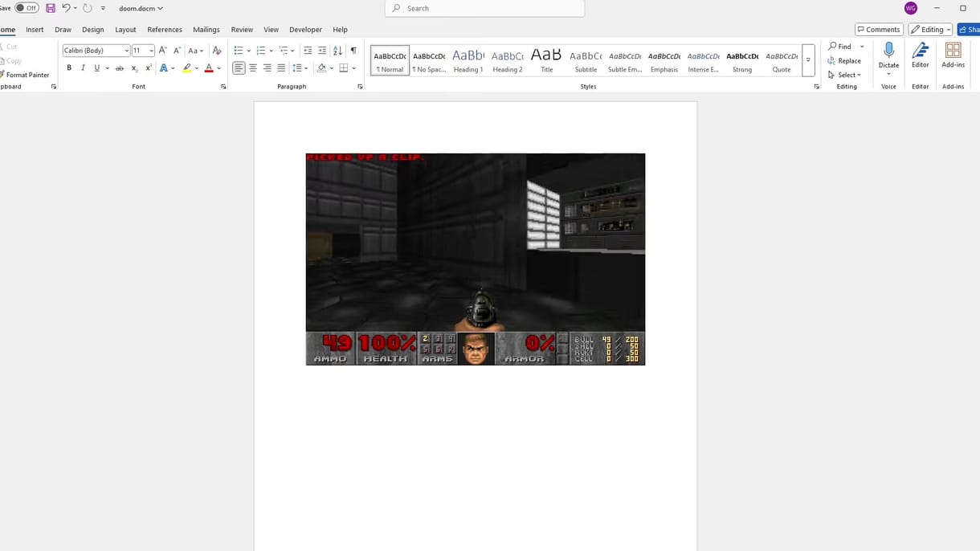This screenshot has height=551, width=980.
Task: Click the Format Painter button
Action: (x=25, y=75)
